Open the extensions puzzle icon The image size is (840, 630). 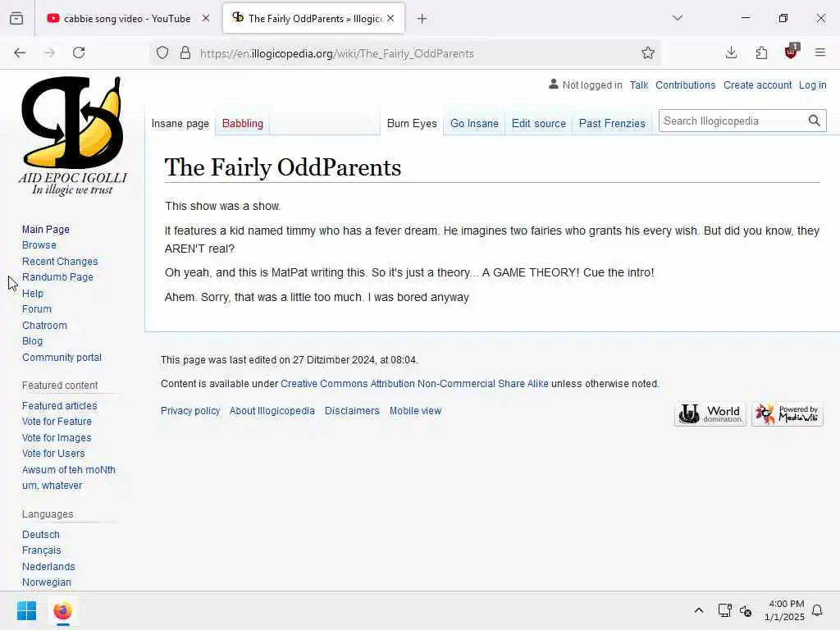[761, 52]
